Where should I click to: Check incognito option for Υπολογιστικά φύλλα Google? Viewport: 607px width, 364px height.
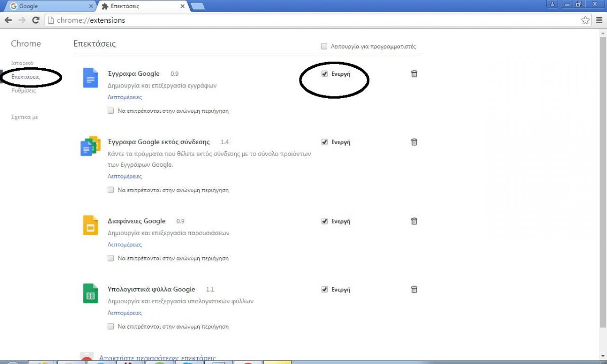[x=111, y=327]
